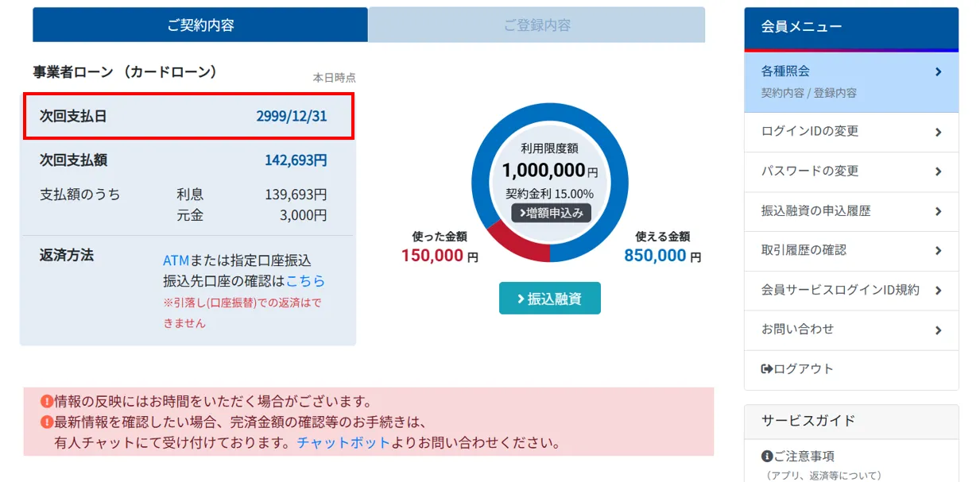Open the 各種照会 menu item
The height and width of the screenshot is (482, 980).
850,81
